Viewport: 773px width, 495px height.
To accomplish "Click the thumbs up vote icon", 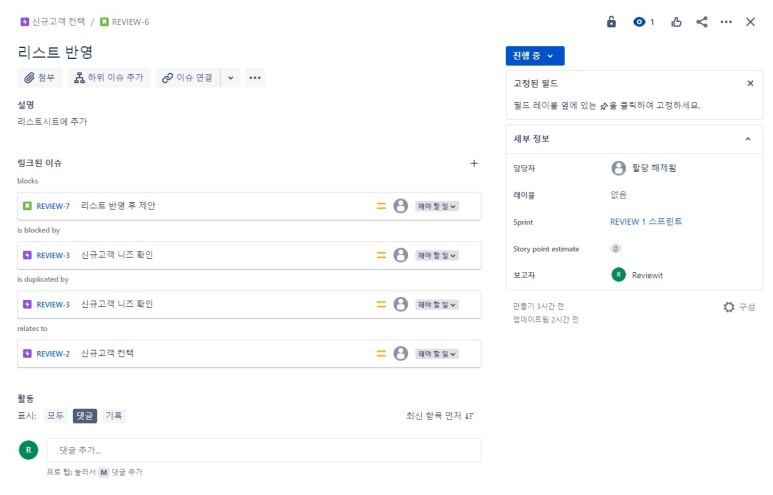I will [677, 21].
